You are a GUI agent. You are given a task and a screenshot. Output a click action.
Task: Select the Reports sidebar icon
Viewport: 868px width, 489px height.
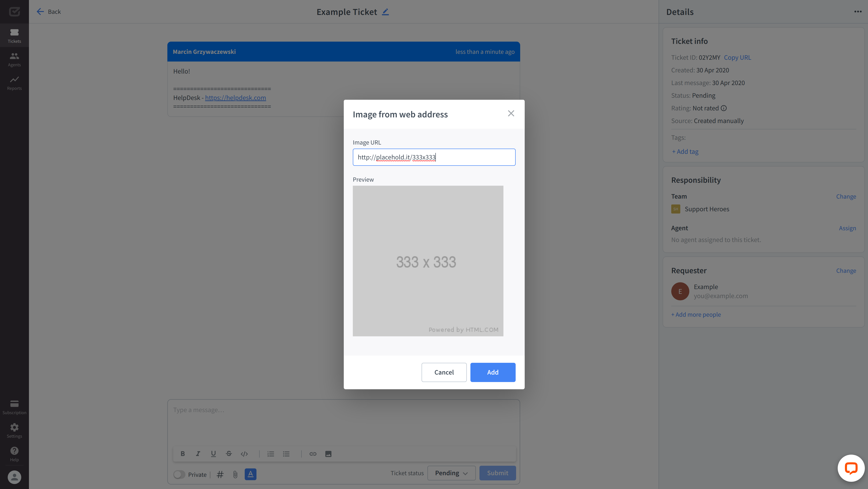tap(14, 82)
